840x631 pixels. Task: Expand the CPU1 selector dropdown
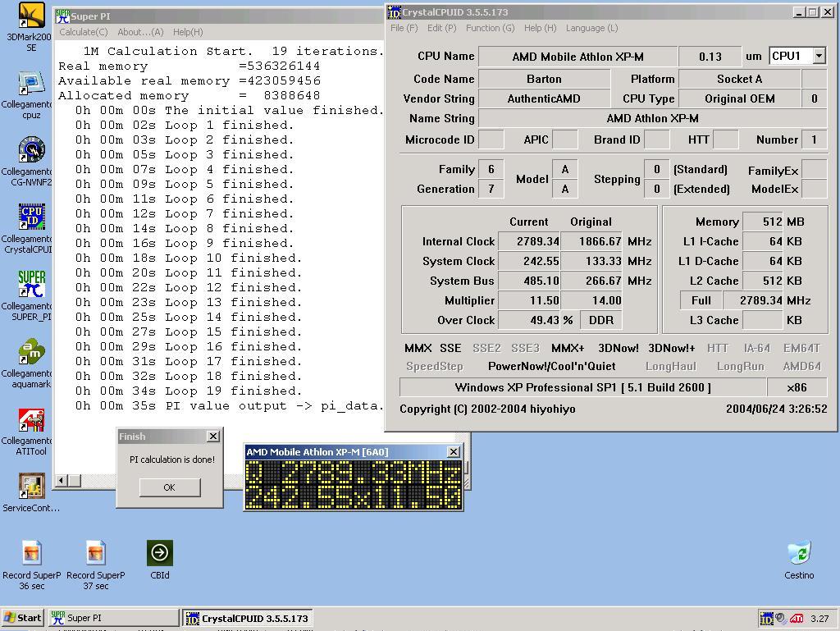coord(819,56)
